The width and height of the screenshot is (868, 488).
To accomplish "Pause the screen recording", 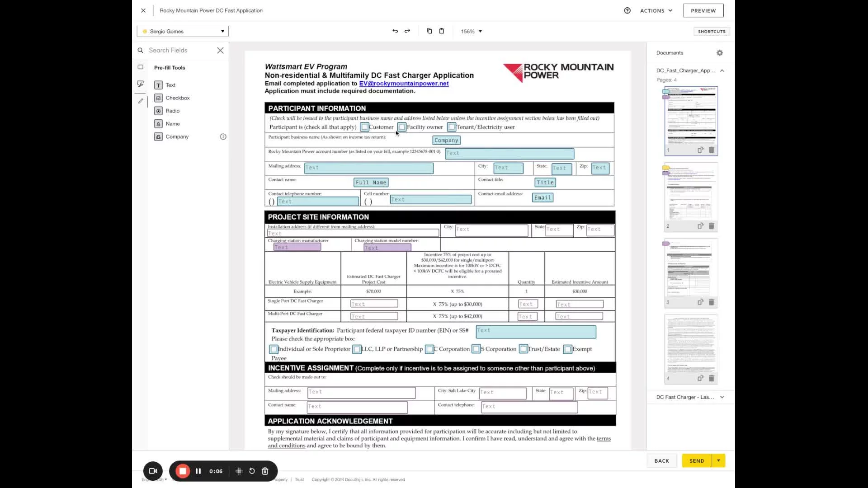I will pos(198,471).
